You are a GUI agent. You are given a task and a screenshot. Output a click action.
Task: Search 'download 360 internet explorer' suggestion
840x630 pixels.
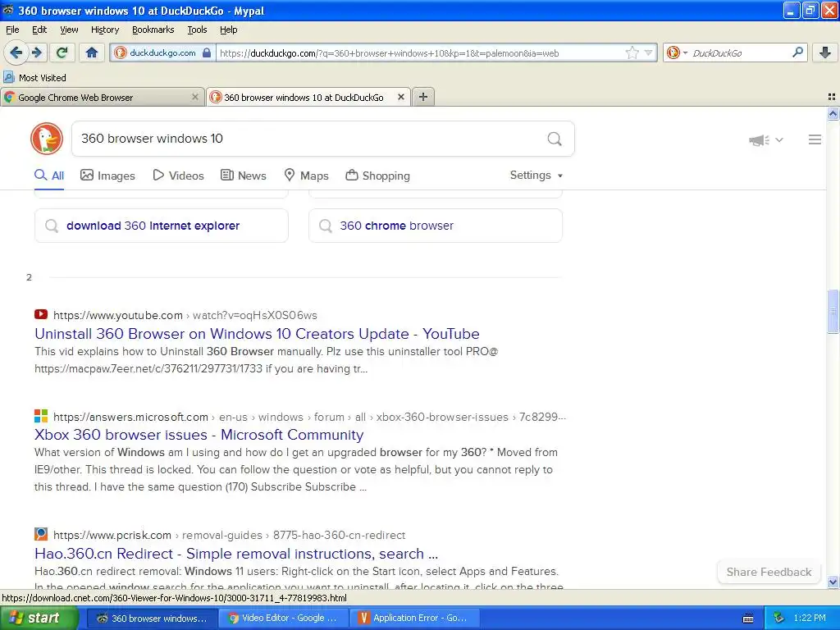[162, 226]
